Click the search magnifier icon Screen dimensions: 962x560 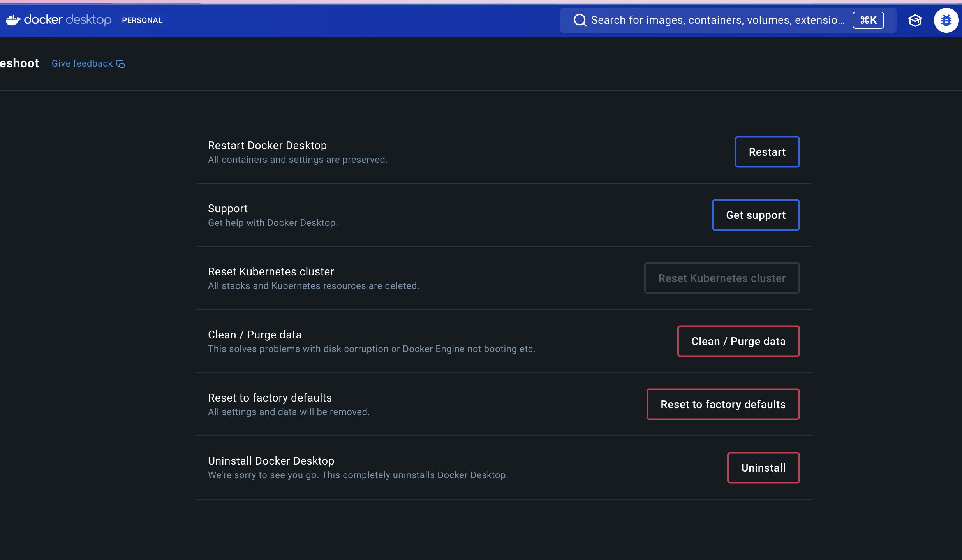pos(580,20)
